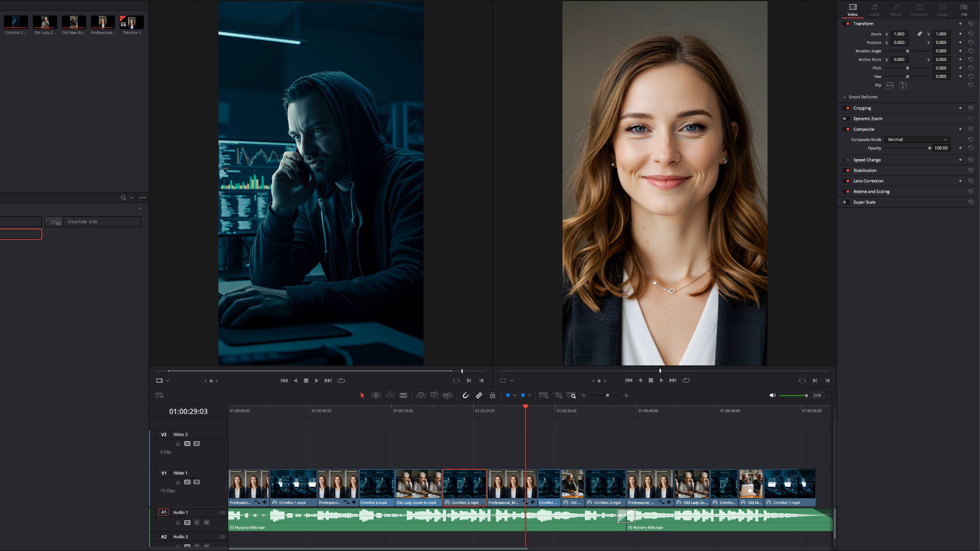Click the blue flag icon

pos(508,395)
